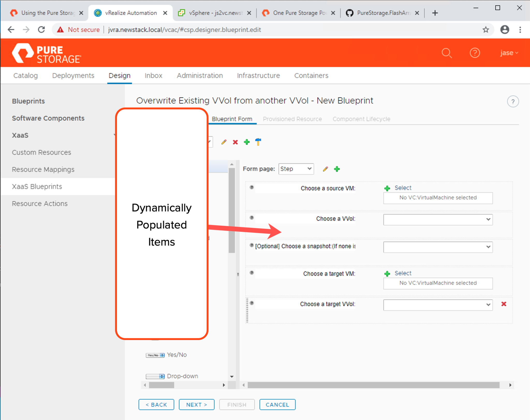This screenshot has width=530, height=420.
Task: Click the horizontal scrollbar under the form canvas
Action: coord(373,385)
